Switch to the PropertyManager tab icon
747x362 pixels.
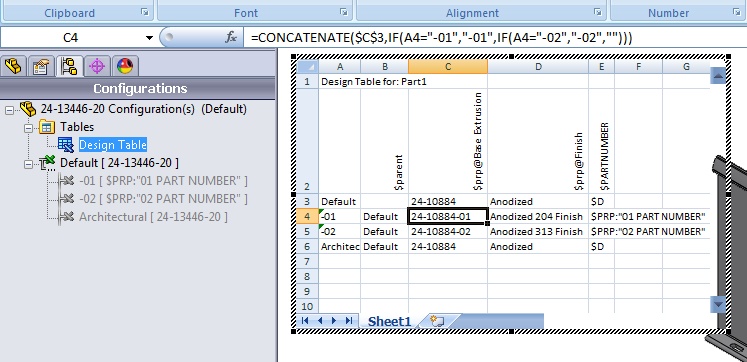click(40, 66)
